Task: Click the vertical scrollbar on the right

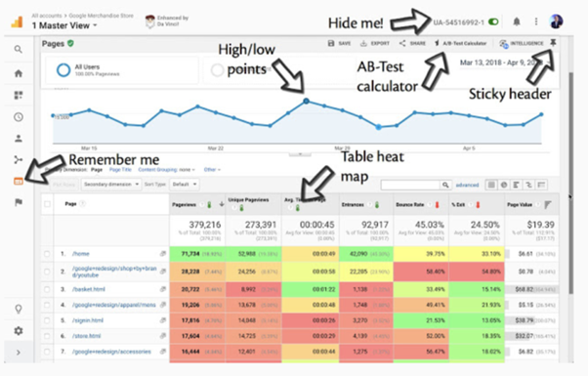Action: [x=570, y=183]
